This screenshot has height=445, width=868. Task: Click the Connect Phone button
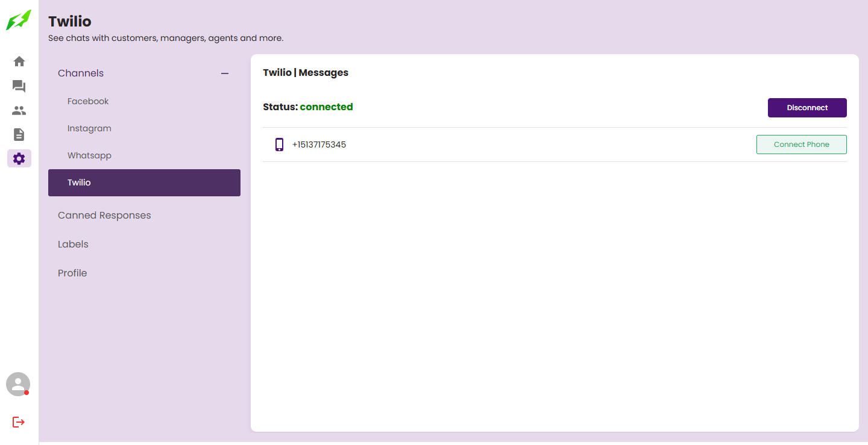pos(802,145)
